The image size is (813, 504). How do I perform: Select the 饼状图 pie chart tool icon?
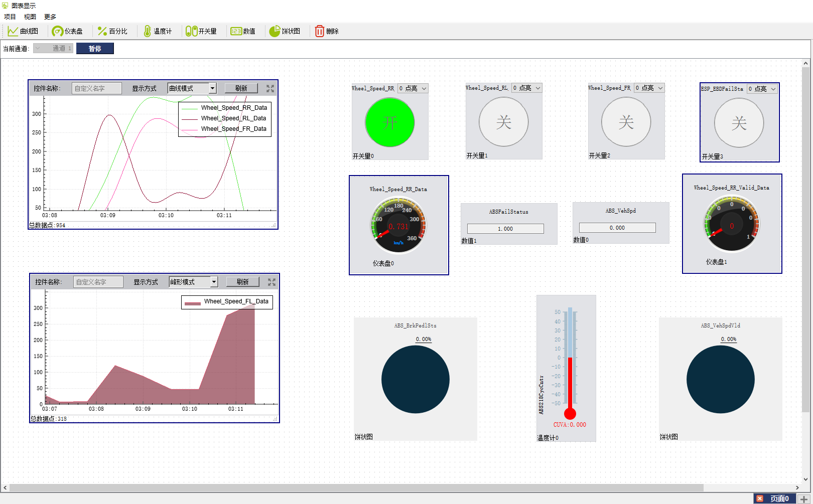pos(275,31)
